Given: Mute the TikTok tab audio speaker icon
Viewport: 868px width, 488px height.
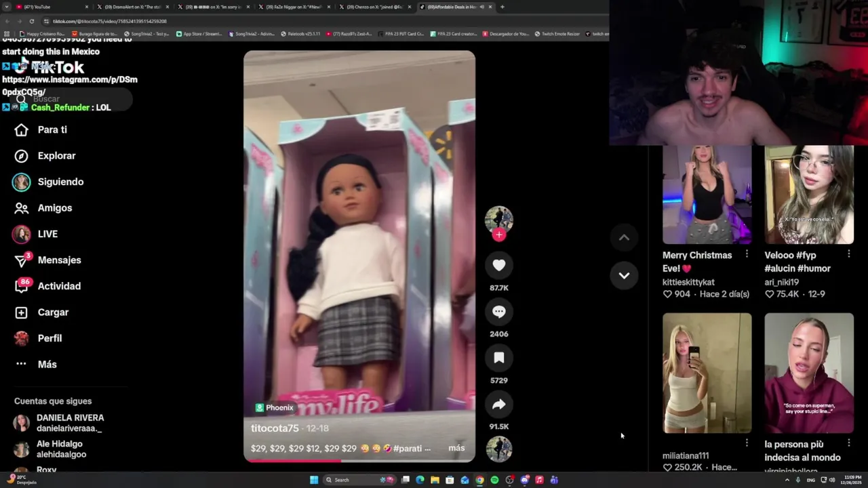Looking at the screenshot, I should coord(482,7).
